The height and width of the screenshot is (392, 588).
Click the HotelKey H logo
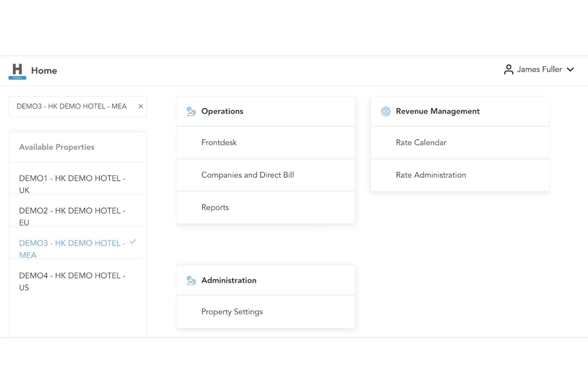[17, 71]
